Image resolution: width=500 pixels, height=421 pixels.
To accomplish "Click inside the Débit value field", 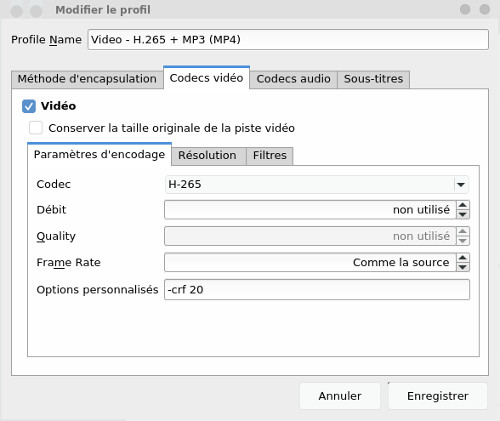I will [x=310, y=210].
